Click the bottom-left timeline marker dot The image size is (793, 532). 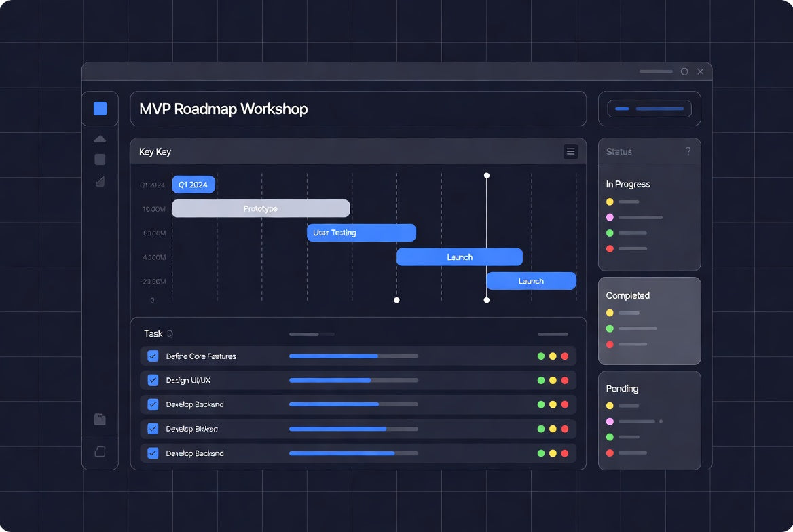396,300
